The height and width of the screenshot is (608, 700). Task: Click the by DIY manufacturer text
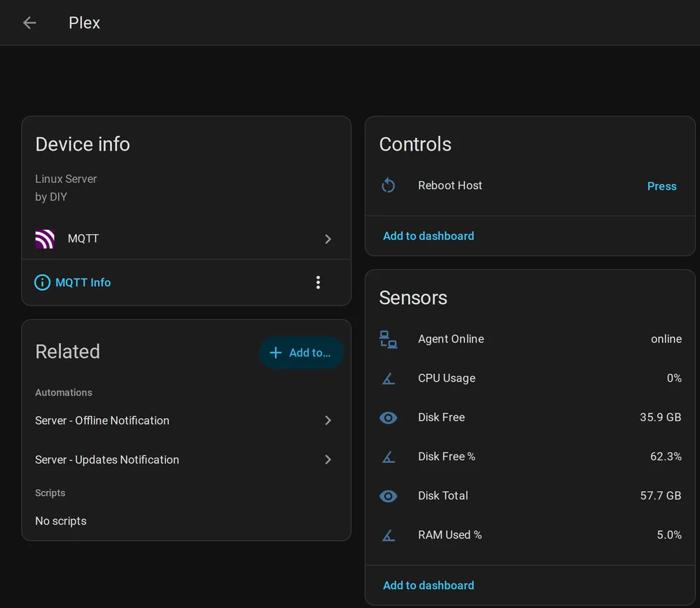(x=51, y=197)
